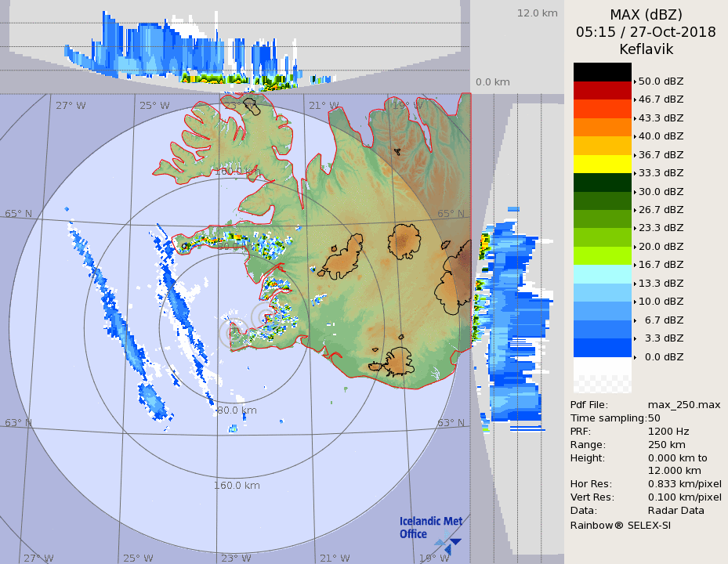Click the Icelandic Met Office logo
Image resolution: width=728 pixels, height=564 pixels.
(430, 531)
